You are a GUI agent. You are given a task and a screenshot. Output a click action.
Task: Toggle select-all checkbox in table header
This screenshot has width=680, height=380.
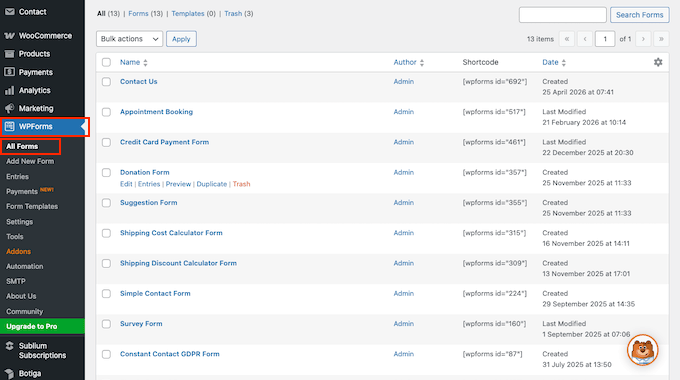point(106,62)
